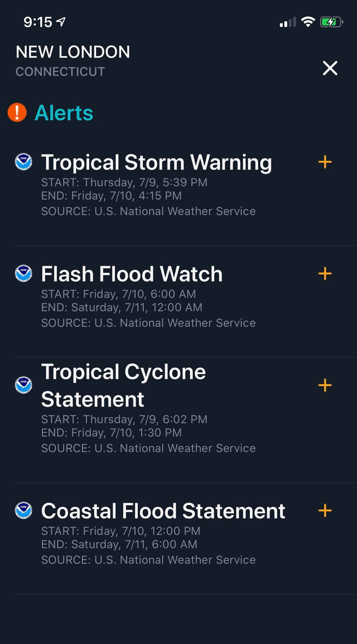Expand Tropical Cyclone Statement plus icon
This screenshot has height=644, width=357.
(x=325, y=385)
